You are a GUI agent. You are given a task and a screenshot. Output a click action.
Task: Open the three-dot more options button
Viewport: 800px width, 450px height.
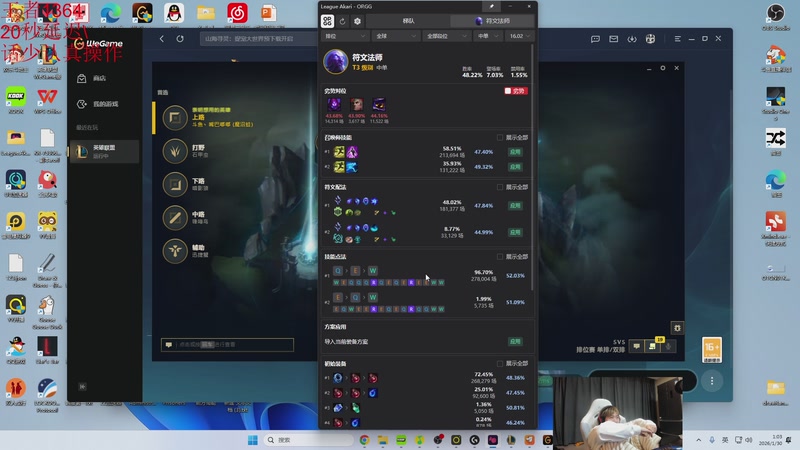click(x=712, y=381)
